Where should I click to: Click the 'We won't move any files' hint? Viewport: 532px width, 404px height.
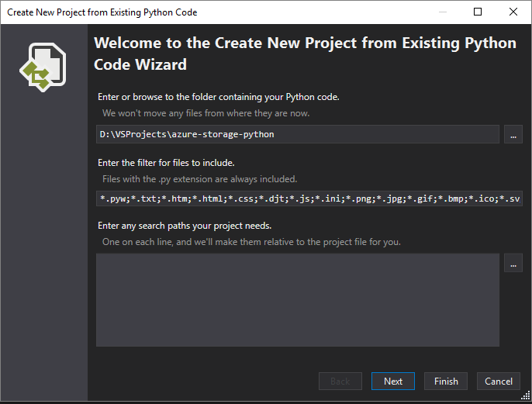[206, 113]
